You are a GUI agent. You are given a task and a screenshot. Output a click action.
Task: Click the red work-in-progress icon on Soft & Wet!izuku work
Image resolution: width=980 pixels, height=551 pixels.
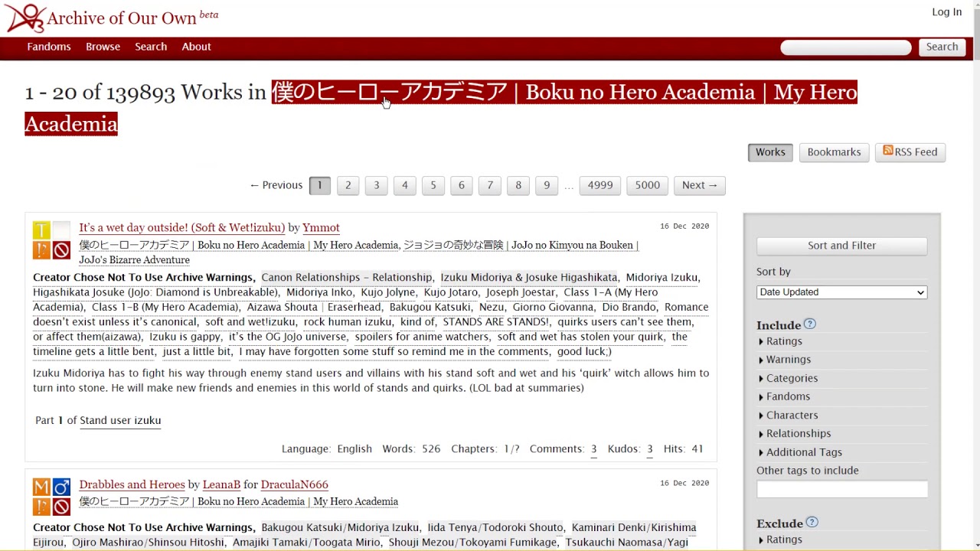coord(61,250)
